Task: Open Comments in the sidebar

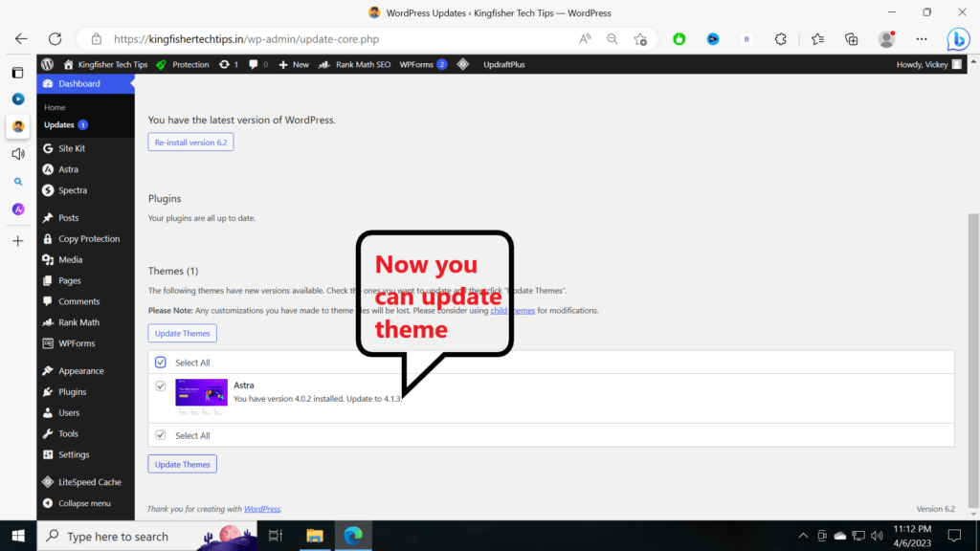Action: pyautogui.click(x=85, y=301)
